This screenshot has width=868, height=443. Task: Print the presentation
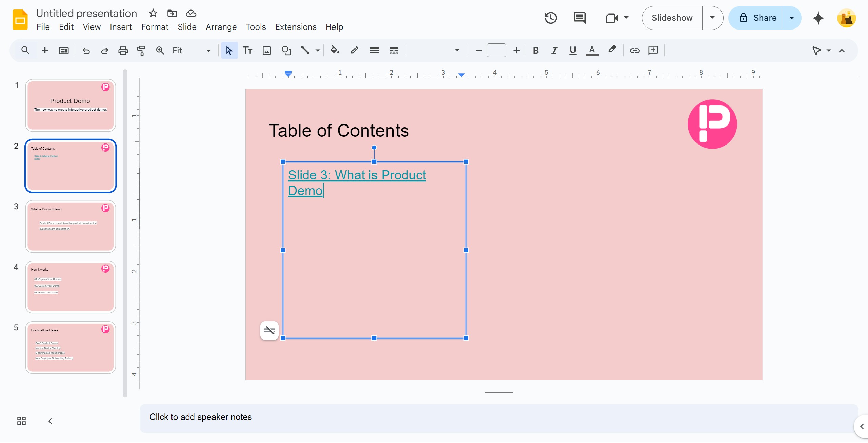point(123,51)
